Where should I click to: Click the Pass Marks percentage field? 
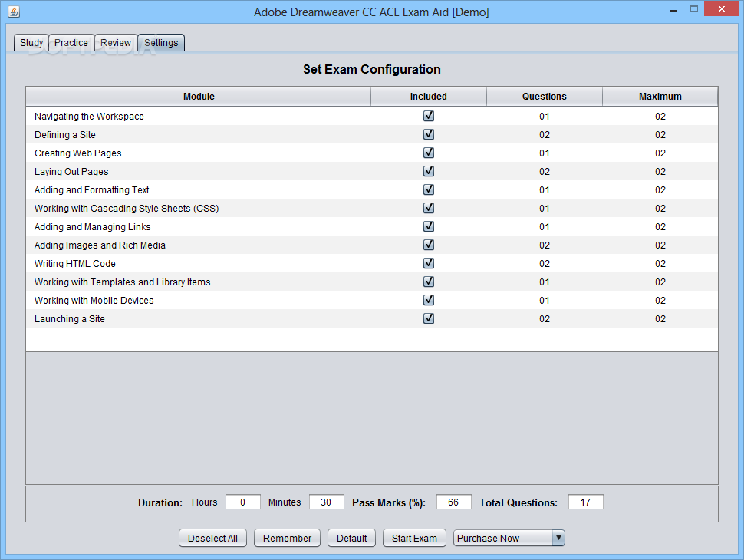click(x=453, y=502)
